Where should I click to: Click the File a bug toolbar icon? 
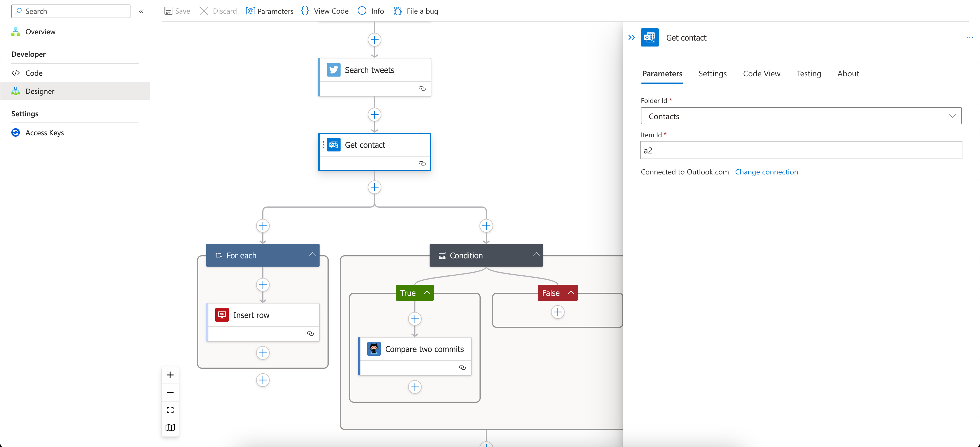pyautogui.click(x=398, y=11)
